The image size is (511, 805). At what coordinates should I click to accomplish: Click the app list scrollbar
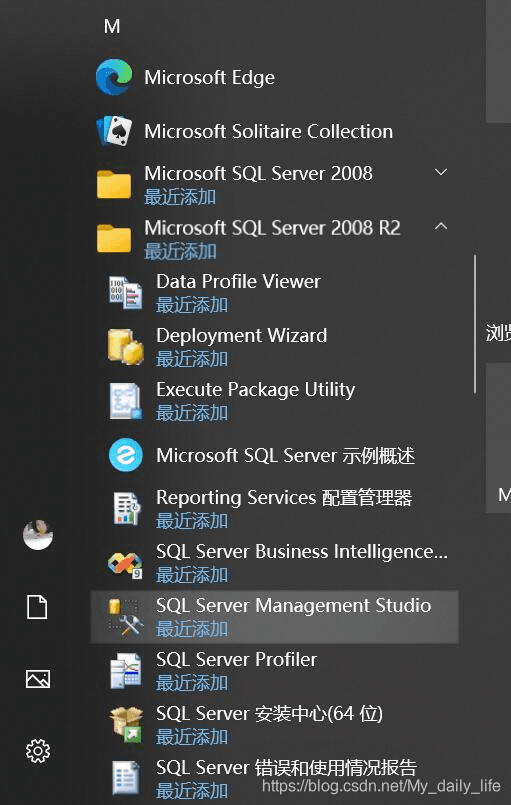pyautogui.click(x=475, y=324)
